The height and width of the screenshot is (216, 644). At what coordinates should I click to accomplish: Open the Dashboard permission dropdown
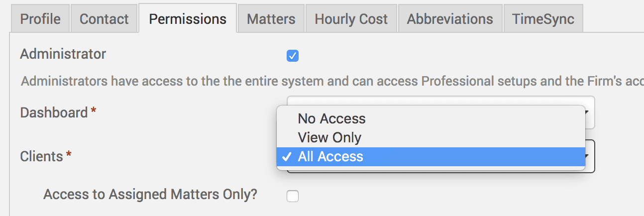coord(589,112)
